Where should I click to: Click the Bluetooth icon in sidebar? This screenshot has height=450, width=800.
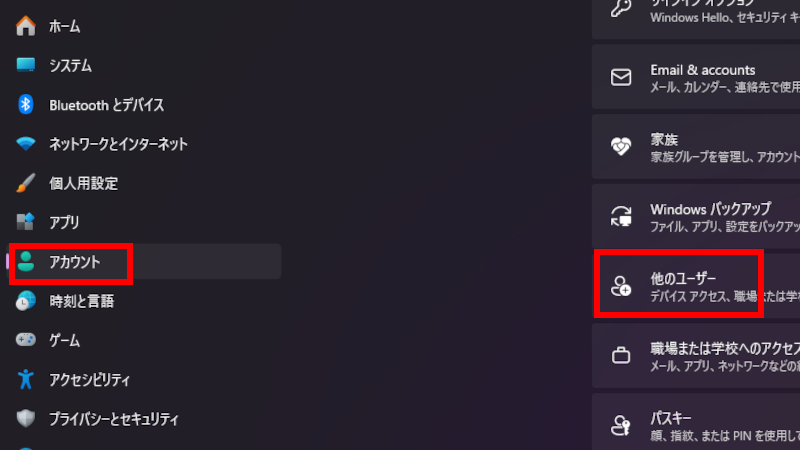(x=27, y=105)
